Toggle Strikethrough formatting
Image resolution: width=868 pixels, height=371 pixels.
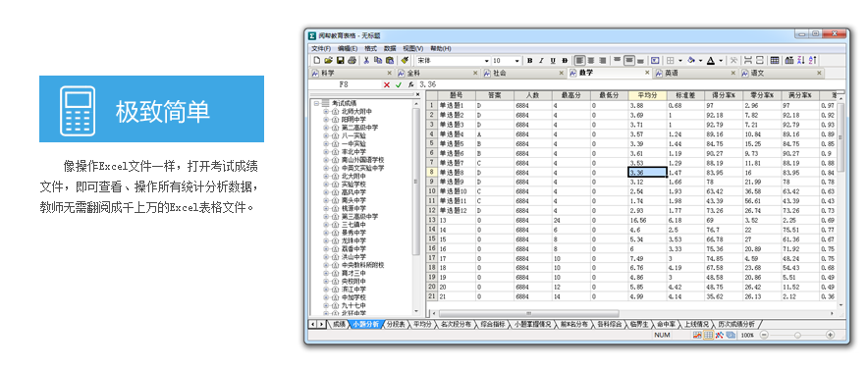point(565,60)
